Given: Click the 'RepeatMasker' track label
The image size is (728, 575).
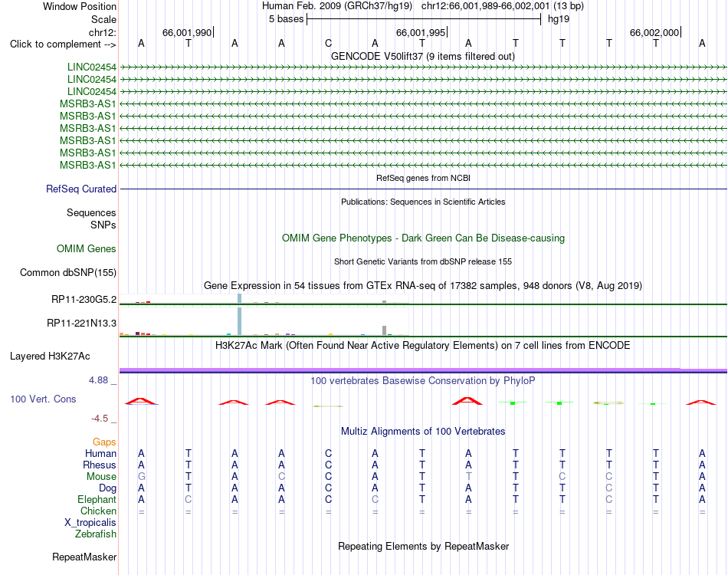Looking at the screenshot, I should (x=84, y=557).
